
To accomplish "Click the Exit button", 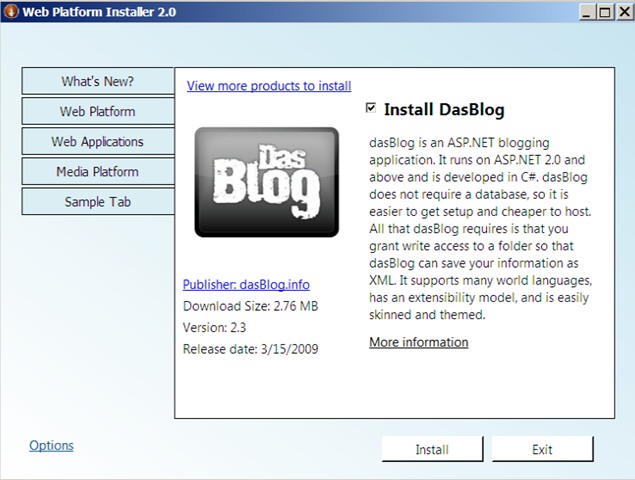I will tap(543, 449).
